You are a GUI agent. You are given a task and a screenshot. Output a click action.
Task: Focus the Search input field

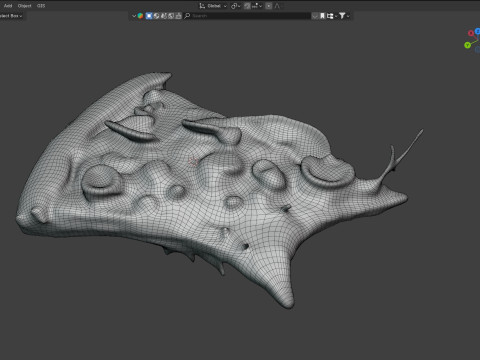tap(250, 16)
